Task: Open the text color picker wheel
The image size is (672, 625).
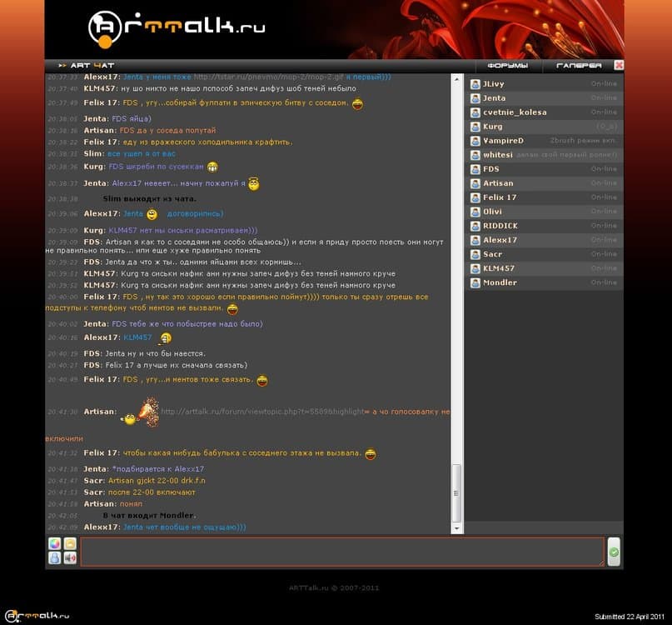Action: point(54,544)
